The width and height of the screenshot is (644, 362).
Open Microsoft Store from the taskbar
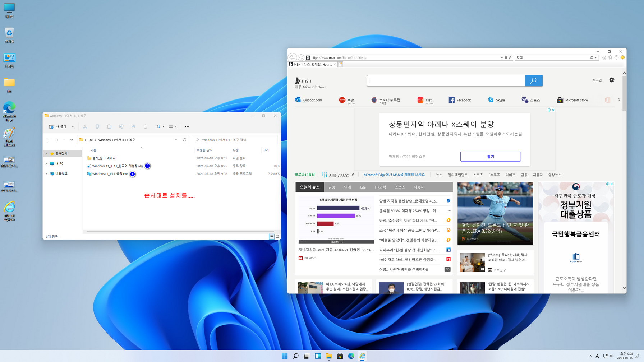[340, 356]
